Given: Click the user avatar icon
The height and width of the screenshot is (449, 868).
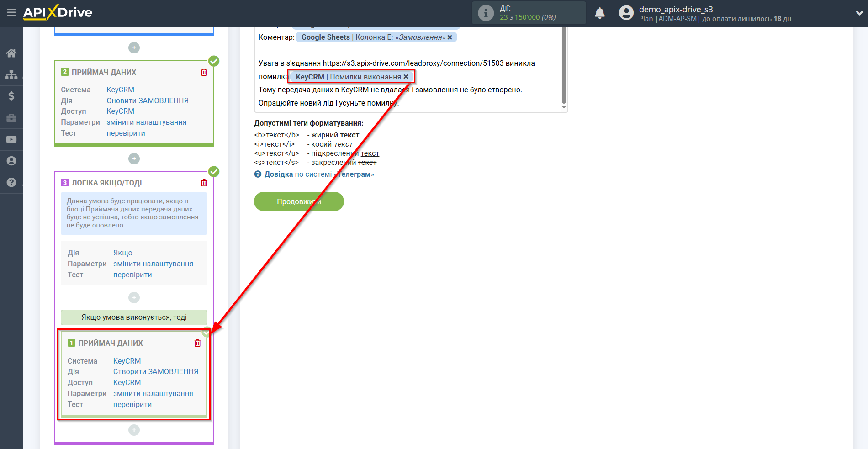Looking at the screenshot, I should pos(626,13).
